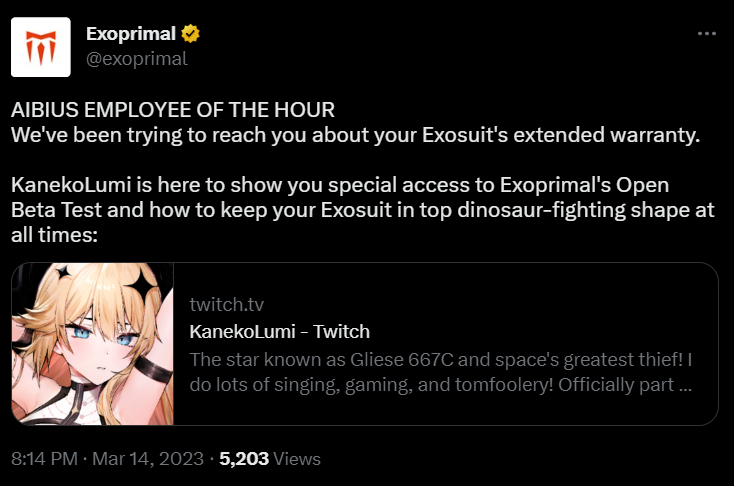The image size is (734, 486).
Task: Open the three-dot more options menu
Action: (706, 33)
